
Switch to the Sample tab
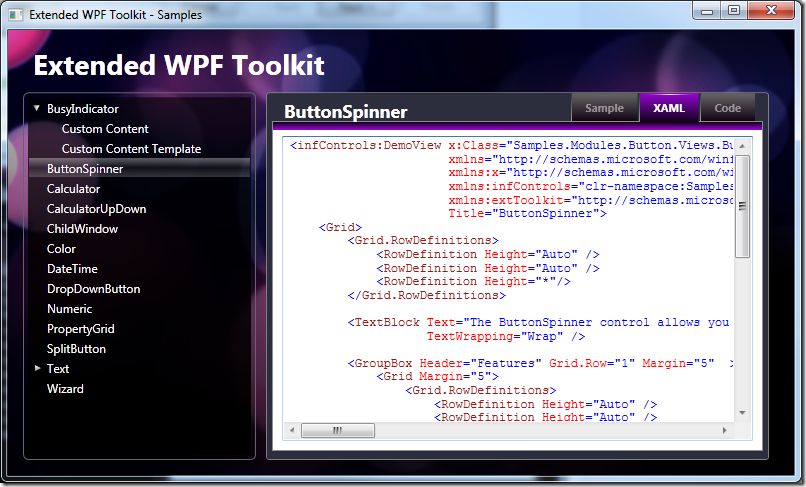pyautogui.click(x=604, y=108)
